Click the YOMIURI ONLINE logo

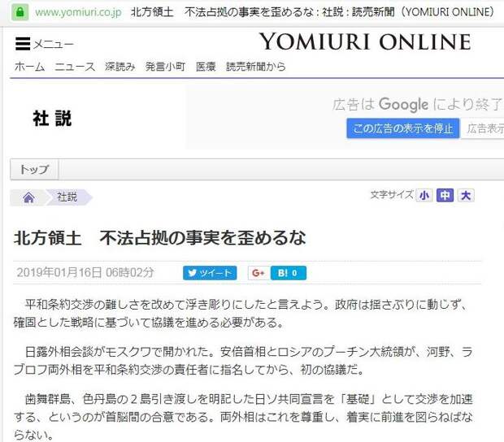(365, 41)
